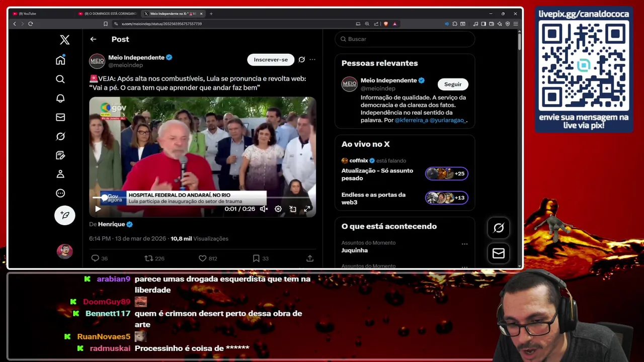Expand video to fullscreen
Screen dimensions: 644x362
(x=307, y=209)
